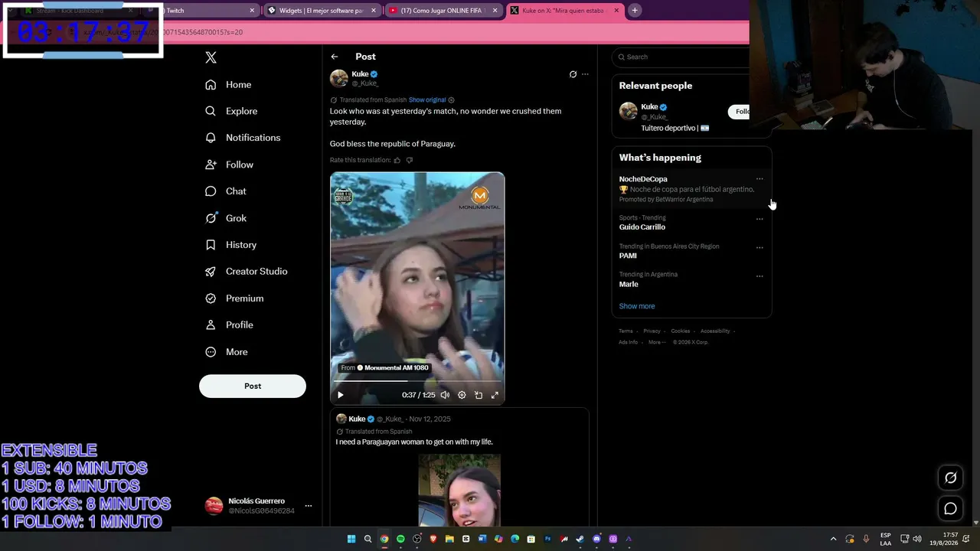Click the quoted post's image thumbnail
This screenshot has width=980, height=551.
point(459,490)
